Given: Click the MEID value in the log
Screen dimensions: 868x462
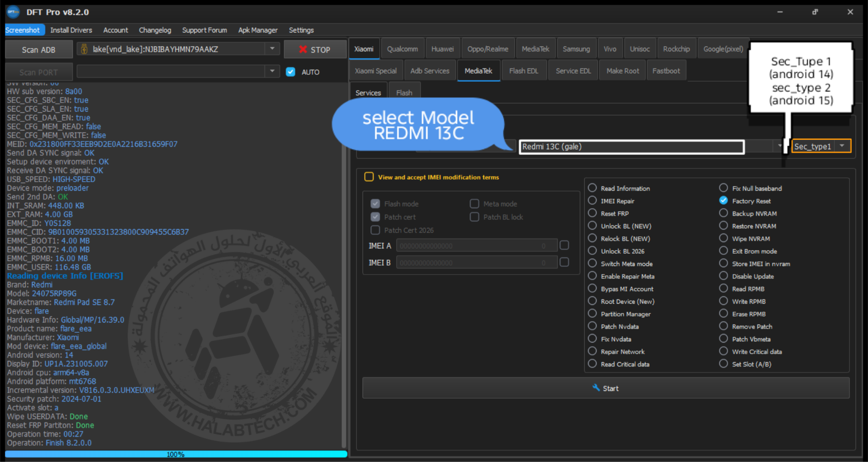Looking at the screenshot, I should [103, 144].
